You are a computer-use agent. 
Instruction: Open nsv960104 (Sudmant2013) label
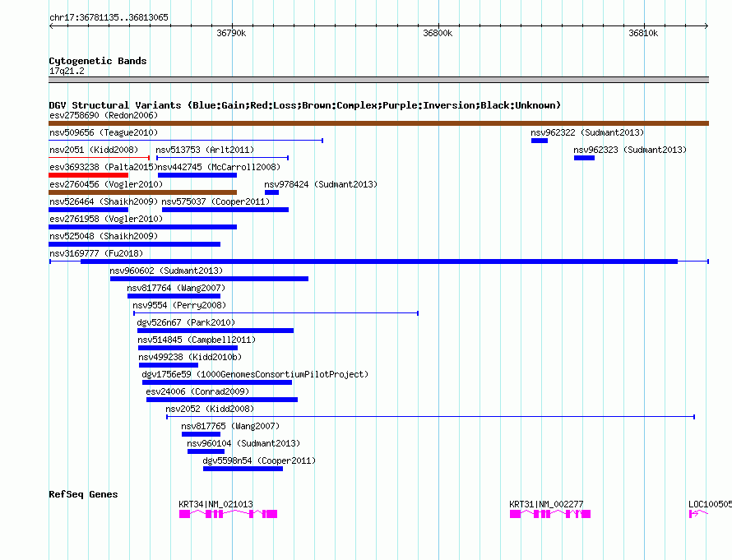pos(243,443)
